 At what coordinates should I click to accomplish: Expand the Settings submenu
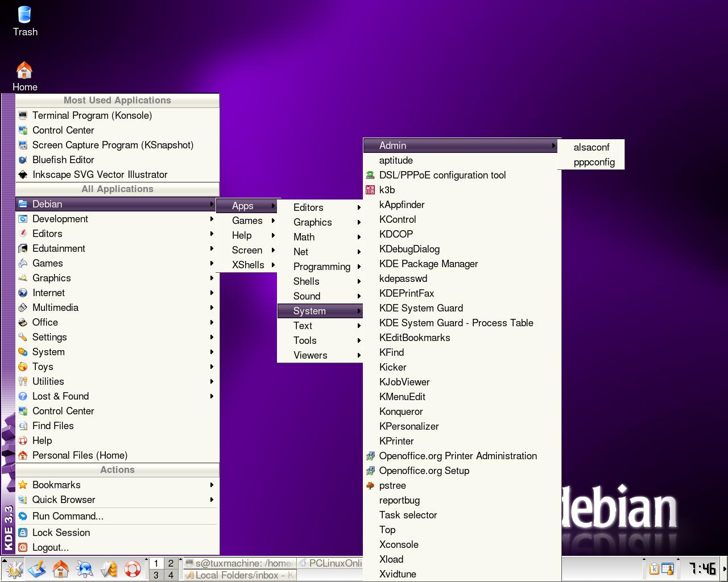click(117, 337)
